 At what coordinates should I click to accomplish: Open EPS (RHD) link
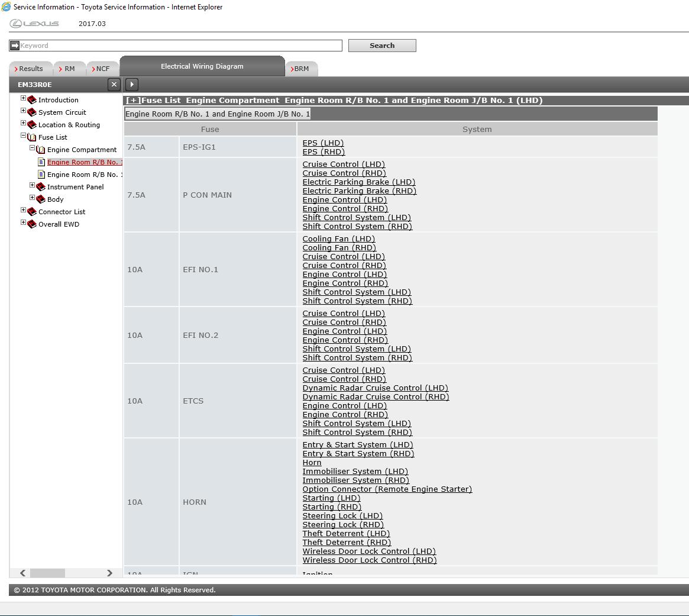[x=324, y=151]
